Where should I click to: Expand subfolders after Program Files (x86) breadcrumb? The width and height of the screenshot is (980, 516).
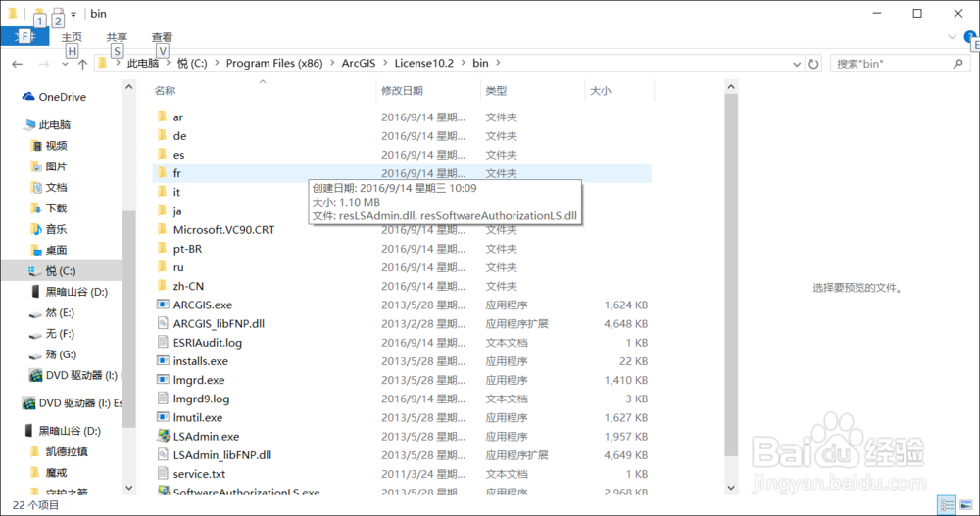(x=332, y=63)
